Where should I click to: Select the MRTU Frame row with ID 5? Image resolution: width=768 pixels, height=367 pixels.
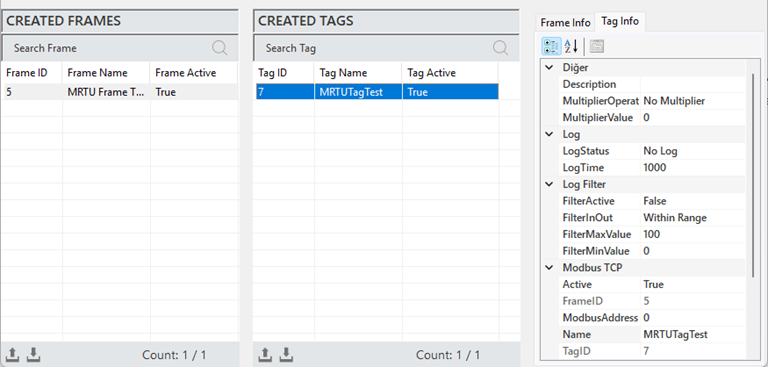[120, 92]
